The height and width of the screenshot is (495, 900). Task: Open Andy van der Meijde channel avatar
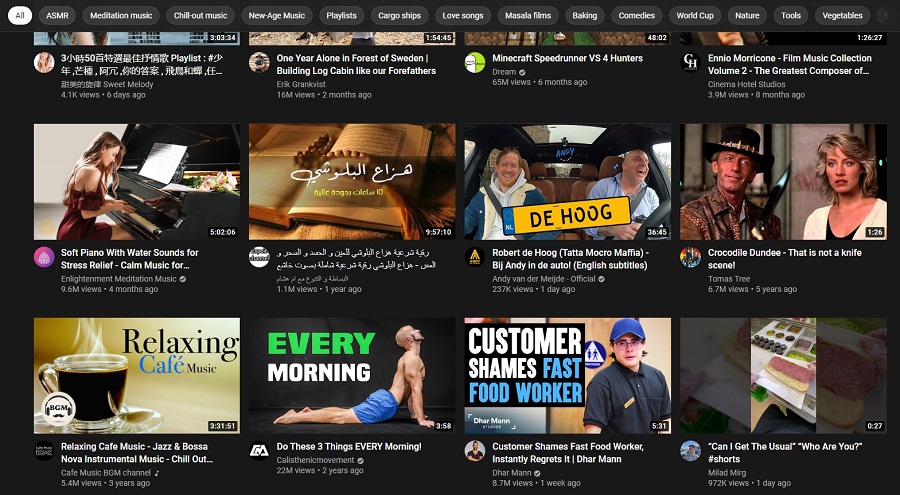475,257
